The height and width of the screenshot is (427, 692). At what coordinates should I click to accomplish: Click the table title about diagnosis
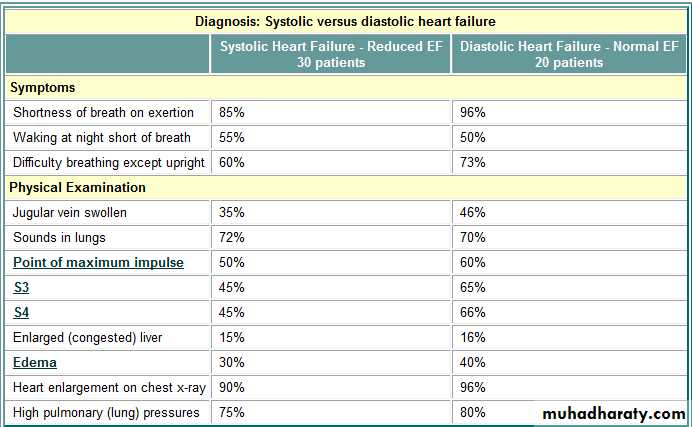345,20
